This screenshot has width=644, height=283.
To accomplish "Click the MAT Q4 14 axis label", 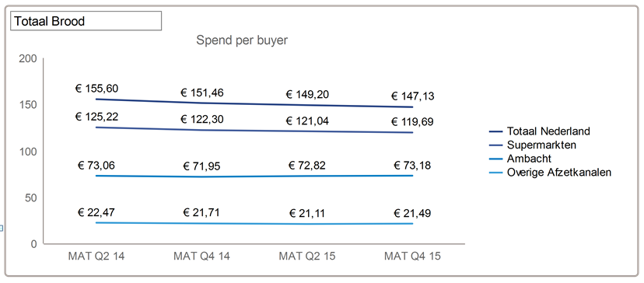I will (201, 257).
